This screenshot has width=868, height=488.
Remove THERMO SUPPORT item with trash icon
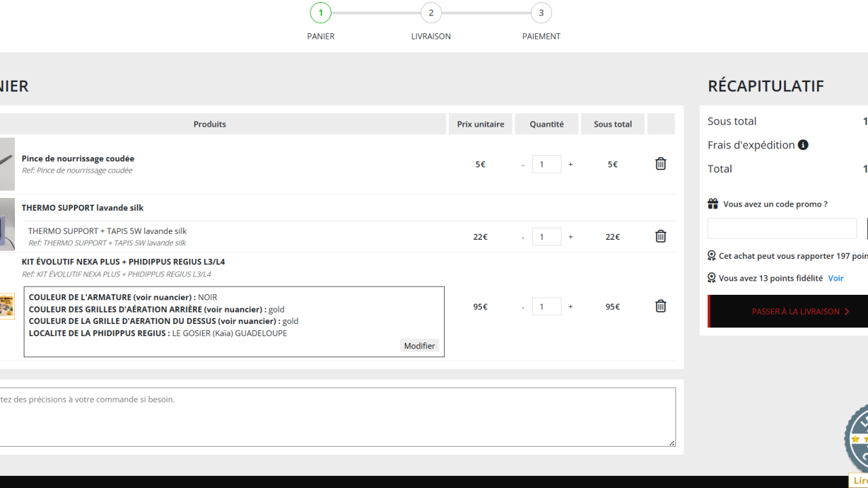click(660, 236)
